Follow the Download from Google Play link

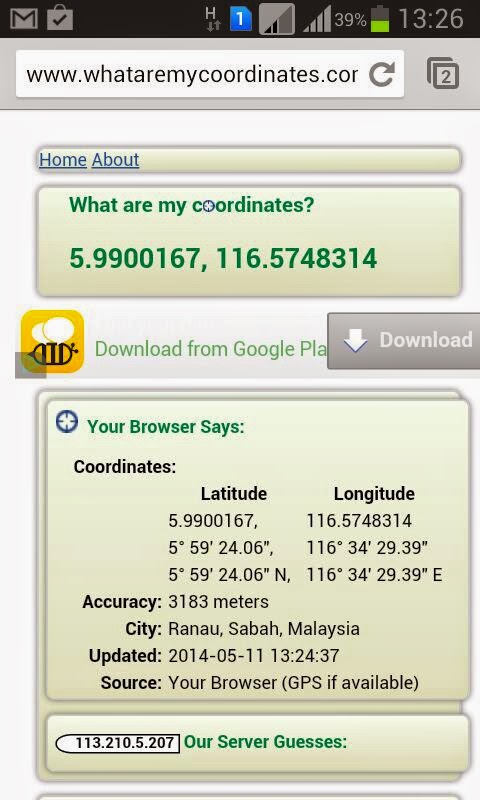(211, 349)
